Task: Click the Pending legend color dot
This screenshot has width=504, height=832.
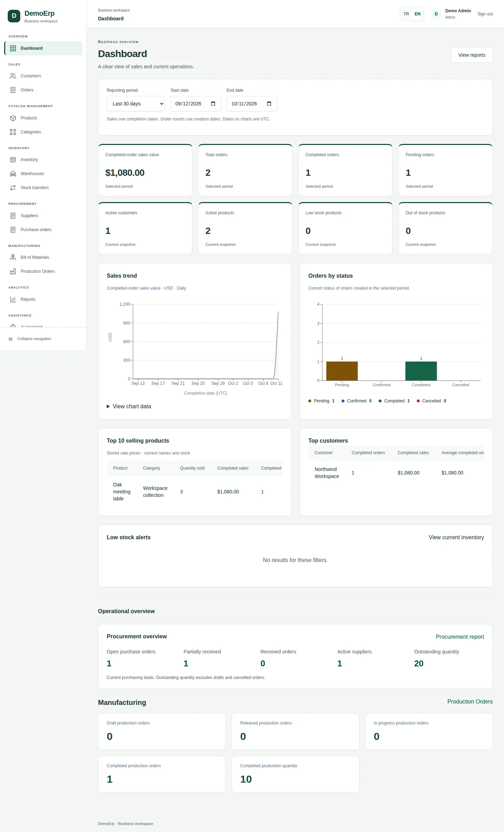Action: [310, 401]
